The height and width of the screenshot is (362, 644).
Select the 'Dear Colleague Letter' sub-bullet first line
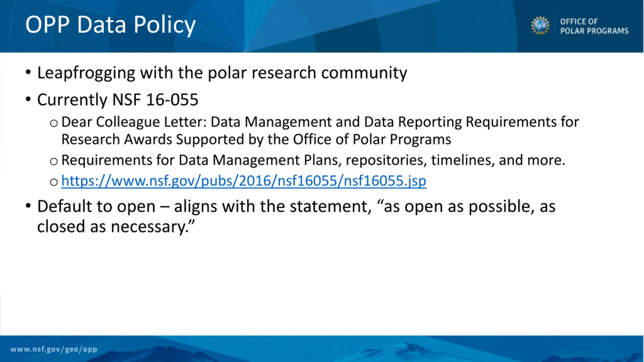click(320, 122)
